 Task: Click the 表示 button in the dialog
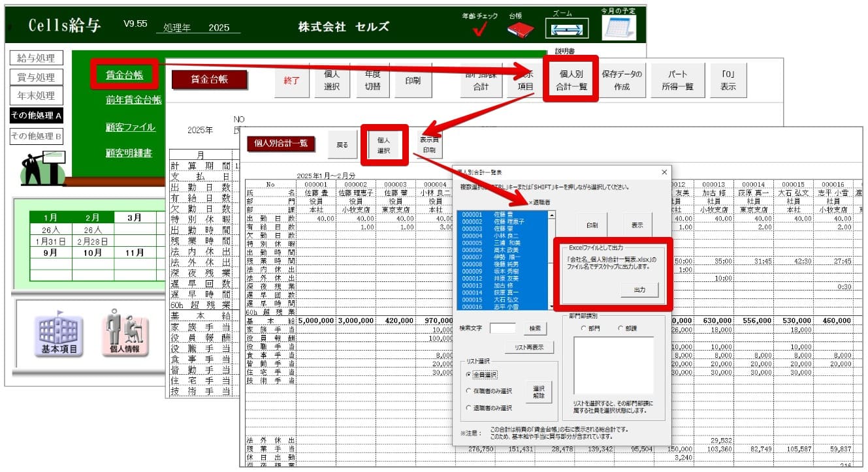[x=637, y=225]
